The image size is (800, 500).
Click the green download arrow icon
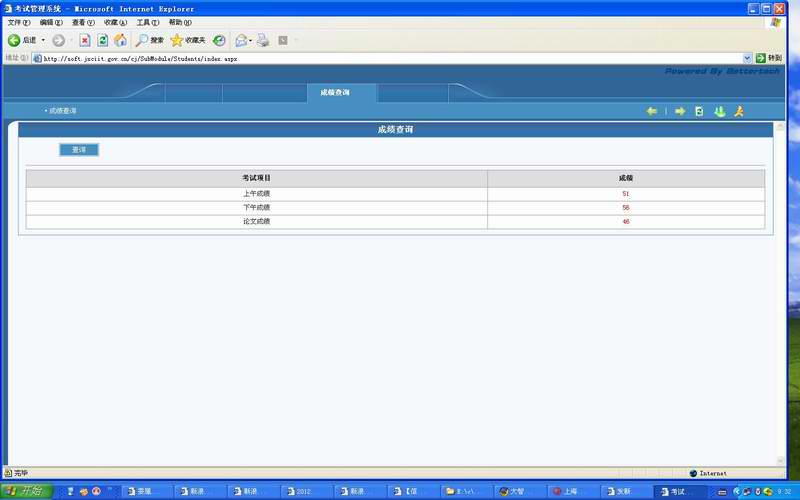click(x=719, y=111)
